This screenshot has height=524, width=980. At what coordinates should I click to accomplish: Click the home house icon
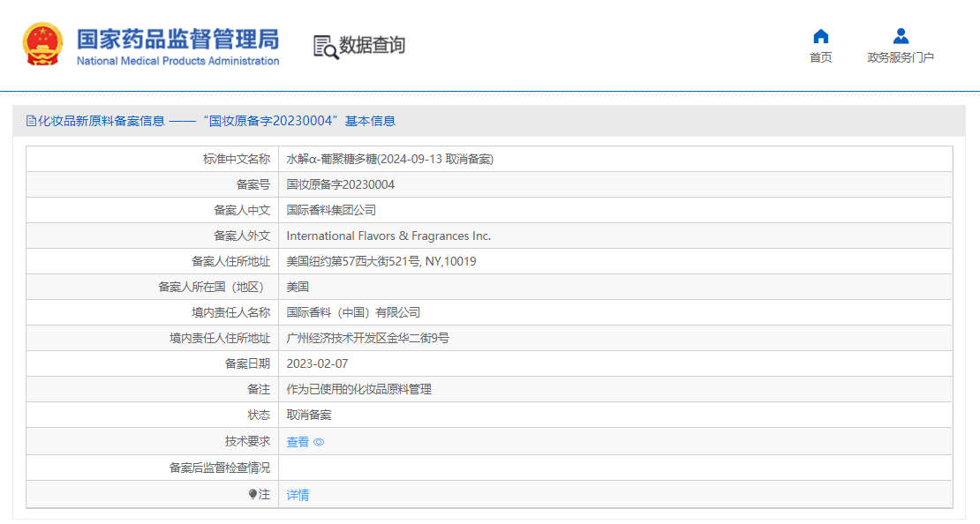pos(820,36)
